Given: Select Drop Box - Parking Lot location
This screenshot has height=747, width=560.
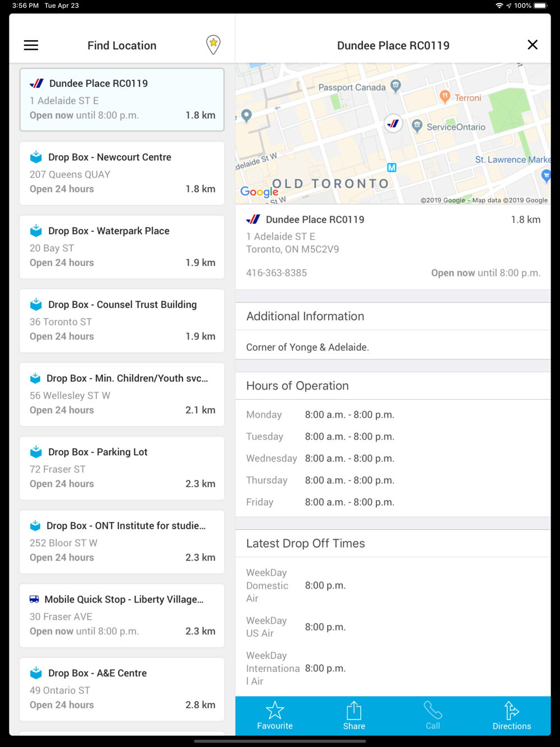Looking at the screenshot, I should (x=122, y=468).
